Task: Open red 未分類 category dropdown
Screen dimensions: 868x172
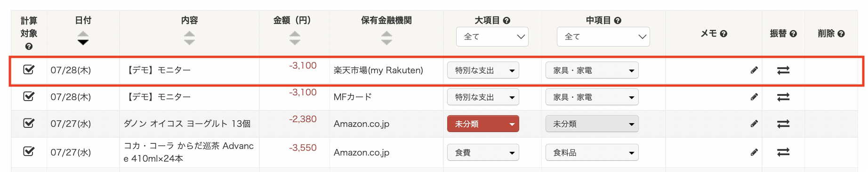Action: (483, 124)
